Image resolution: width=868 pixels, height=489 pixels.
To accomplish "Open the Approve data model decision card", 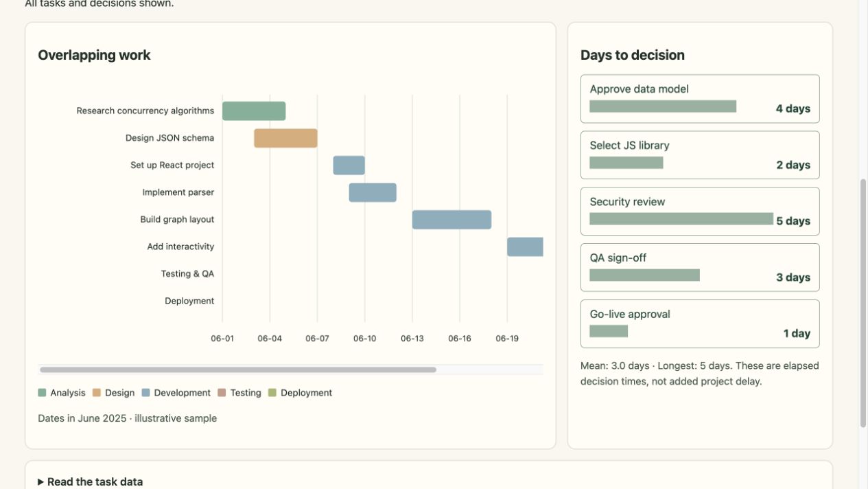I will tap(700, 99).
